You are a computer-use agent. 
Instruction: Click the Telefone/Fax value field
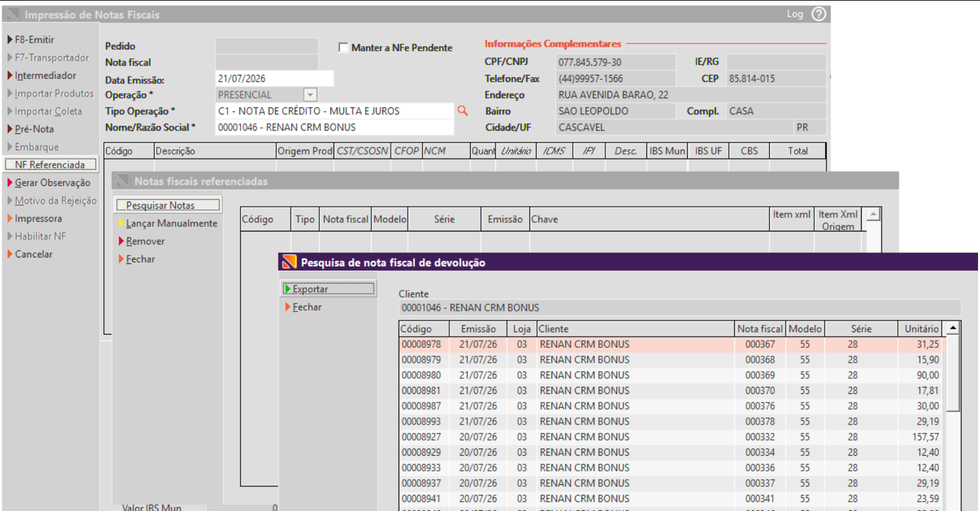coord(617,79)
